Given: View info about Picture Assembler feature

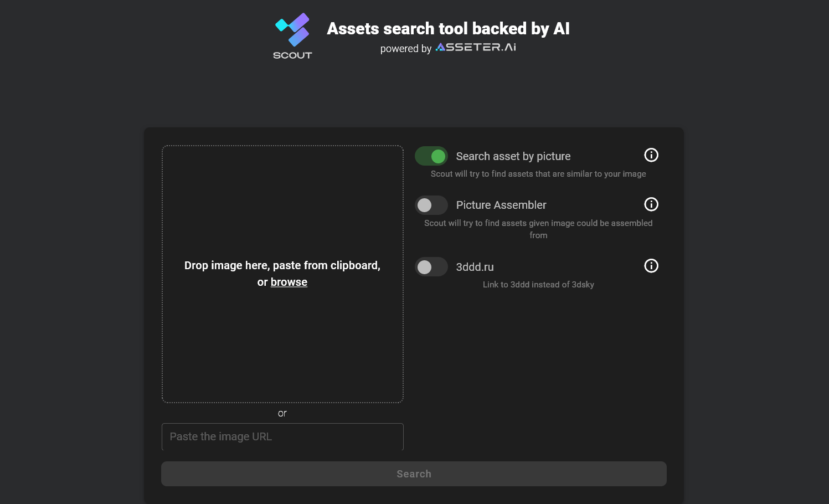Looking at the screenshot, I should (x=651, y=204).
